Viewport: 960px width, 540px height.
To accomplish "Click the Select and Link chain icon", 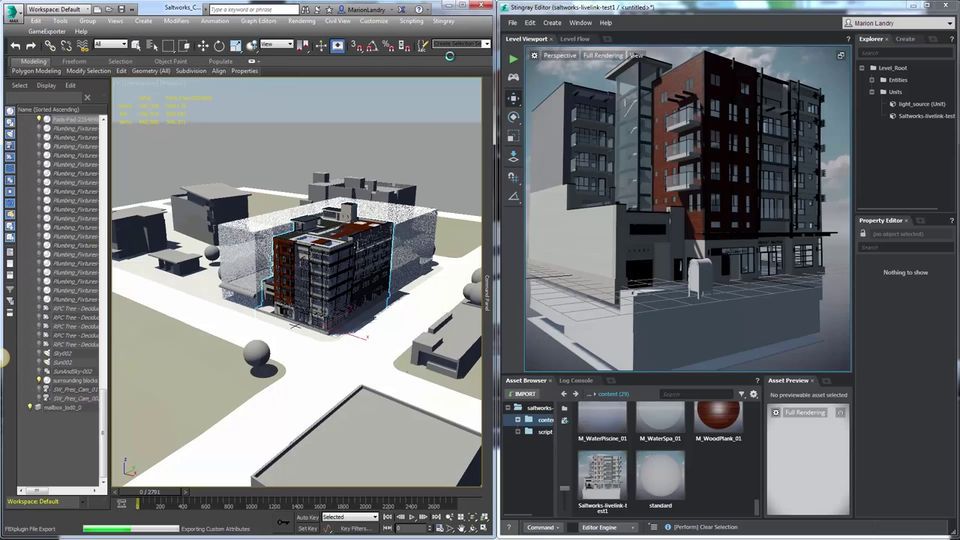I will pyautogui.click(x=49, y=45).
